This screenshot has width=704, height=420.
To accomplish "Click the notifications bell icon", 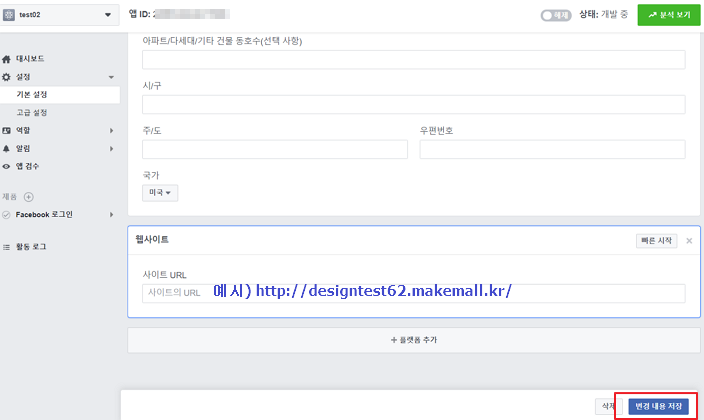I will (x=6, y=148).
